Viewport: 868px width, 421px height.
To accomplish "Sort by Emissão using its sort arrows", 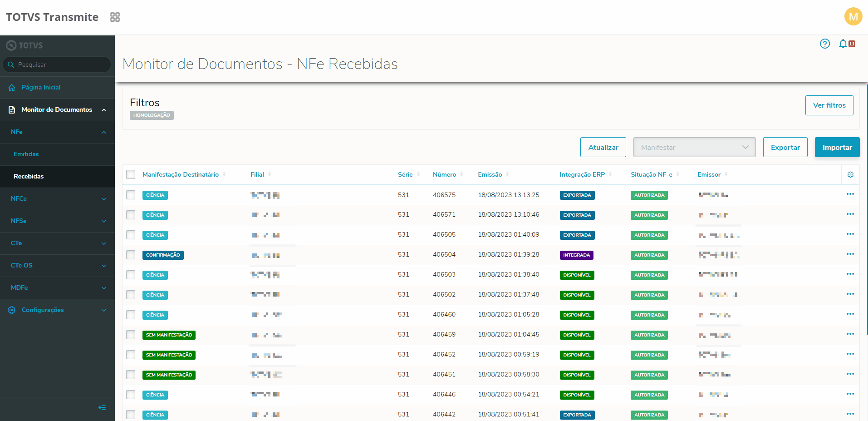I will [x=507, y=174].
